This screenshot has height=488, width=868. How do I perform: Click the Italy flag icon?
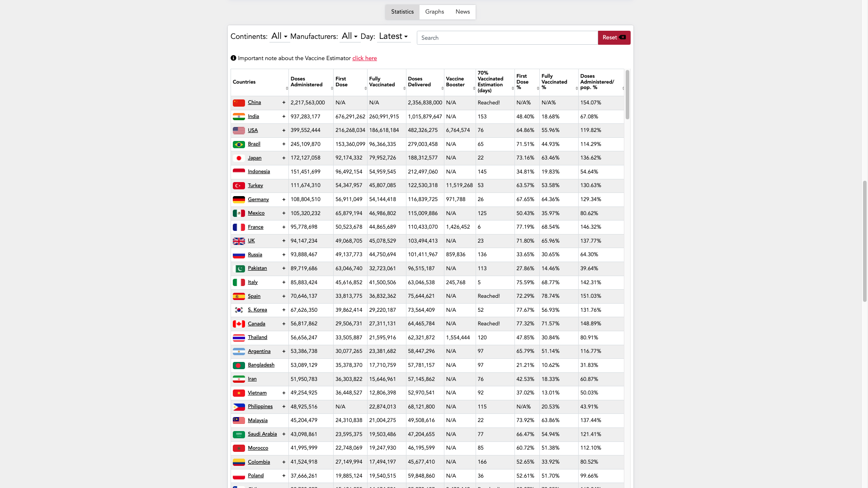click(239, 282)
